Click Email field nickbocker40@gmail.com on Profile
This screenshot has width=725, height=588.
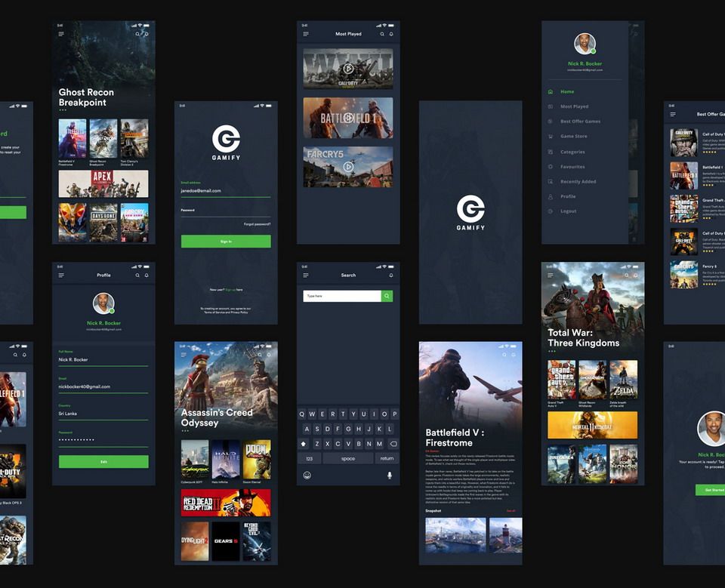(x=103, y=386)
